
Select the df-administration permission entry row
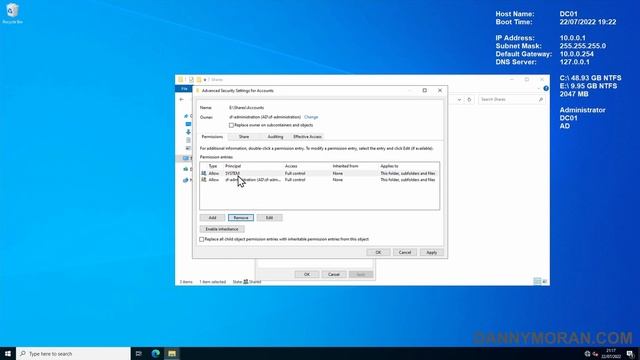[x=320, y=180]
